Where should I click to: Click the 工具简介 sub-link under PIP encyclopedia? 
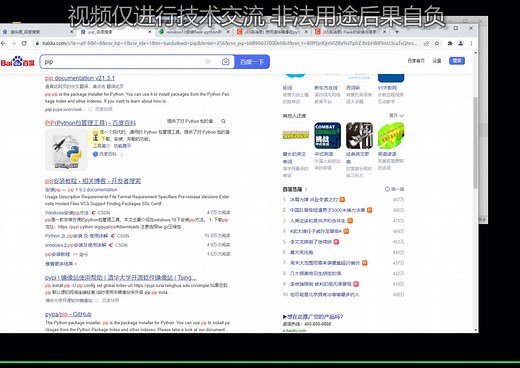click(102, 146)
